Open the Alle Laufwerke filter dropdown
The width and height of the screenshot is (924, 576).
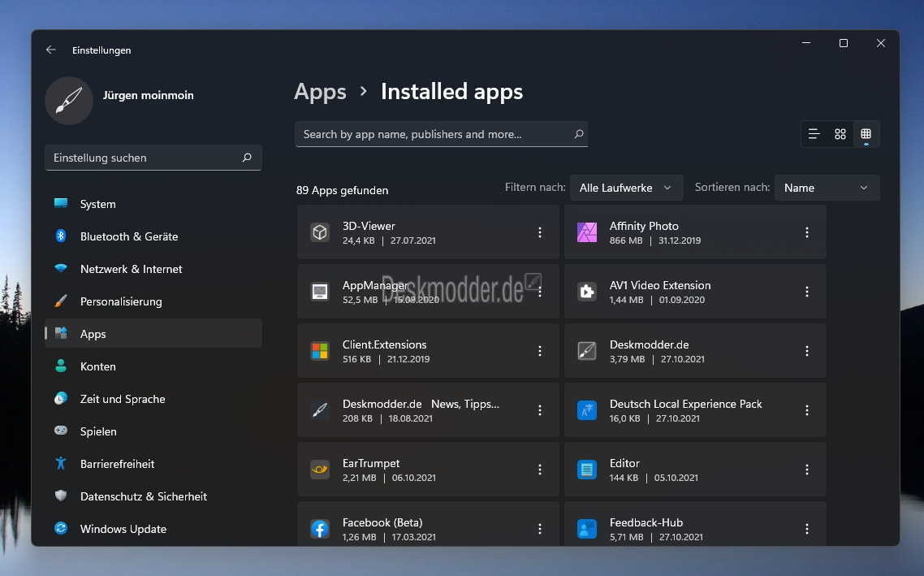click(x=626, y=188)
